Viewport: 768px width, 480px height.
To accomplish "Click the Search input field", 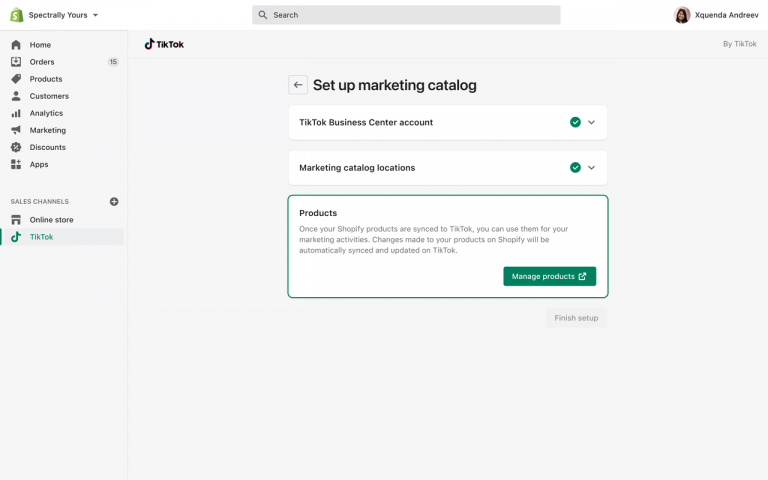I will click(x=406, y=15).
